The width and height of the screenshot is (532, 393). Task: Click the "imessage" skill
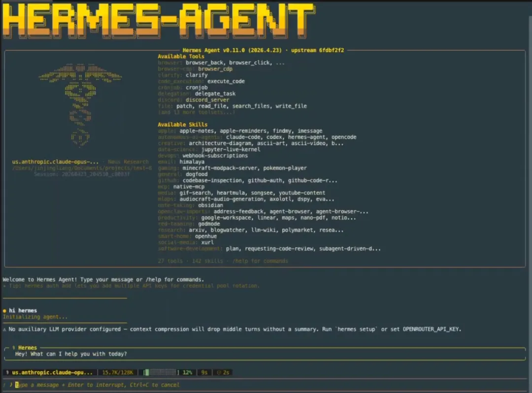pos(310,131)
